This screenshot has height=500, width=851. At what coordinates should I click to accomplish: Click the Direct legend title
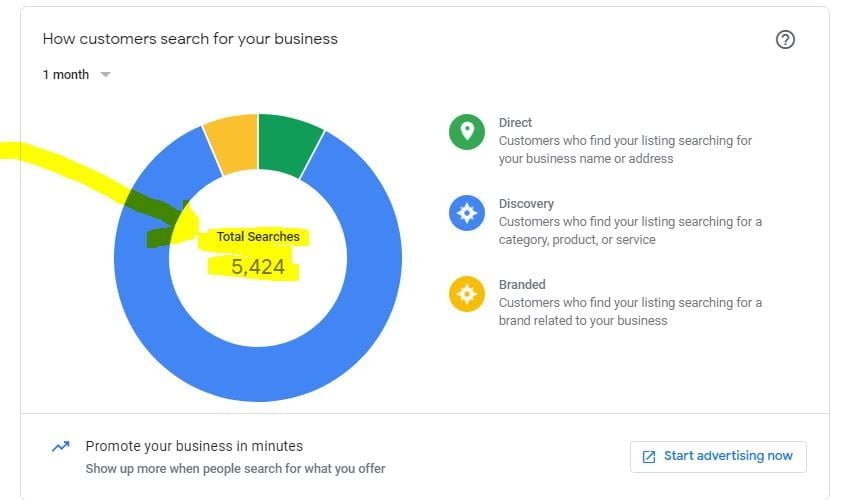point(515,123)
